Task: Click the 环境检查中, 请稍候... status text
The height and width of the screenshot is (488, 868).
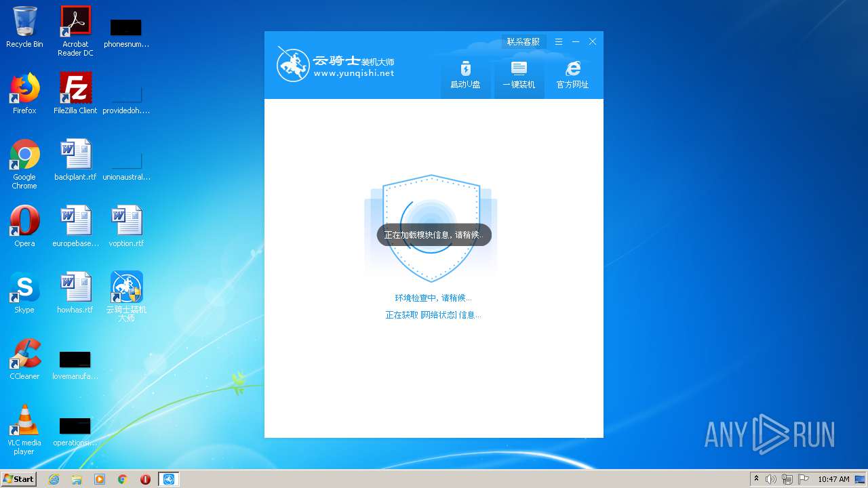Action: 433,298
